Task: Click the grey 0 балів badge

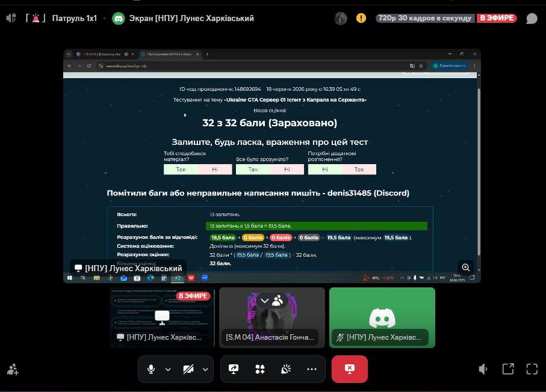Action: point(309,237)
